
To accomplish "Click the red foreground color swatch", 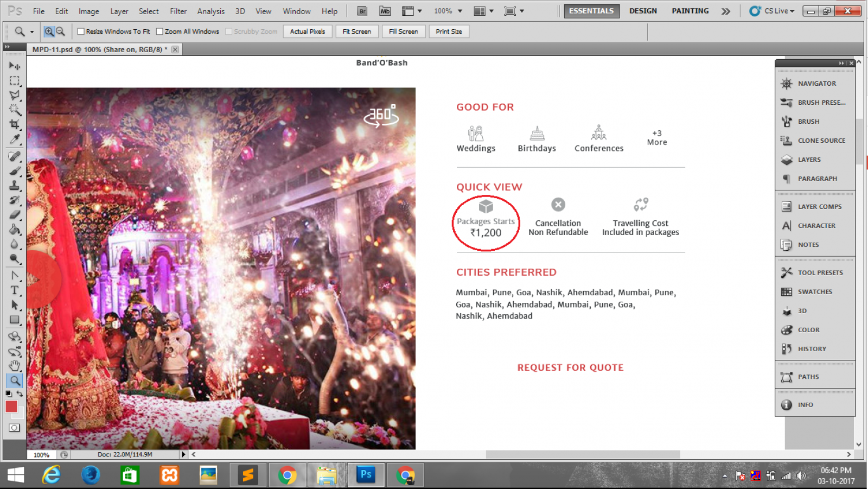I will pos(11,407).
